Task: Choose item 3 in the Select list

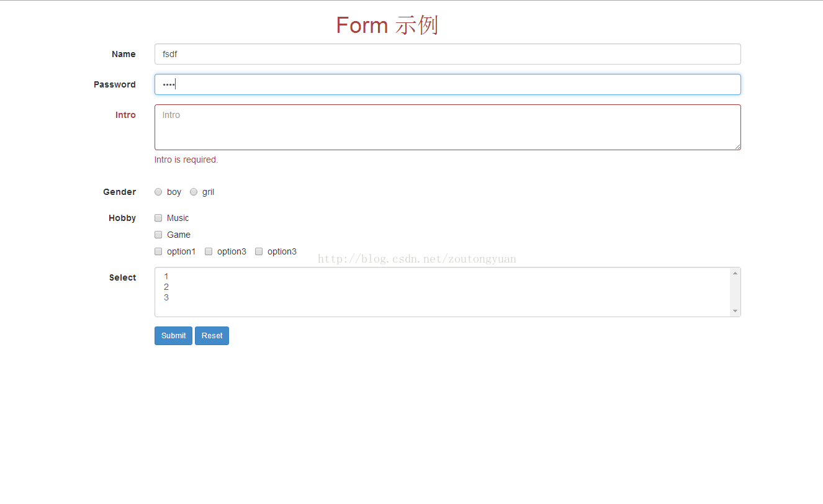Action: (166, 297)
